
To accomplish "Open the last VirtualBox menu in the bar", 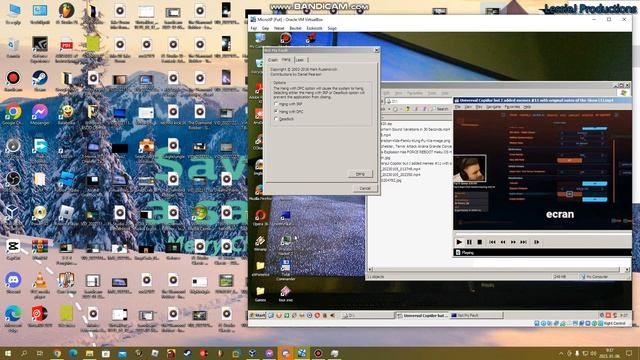I will [332, 28].
